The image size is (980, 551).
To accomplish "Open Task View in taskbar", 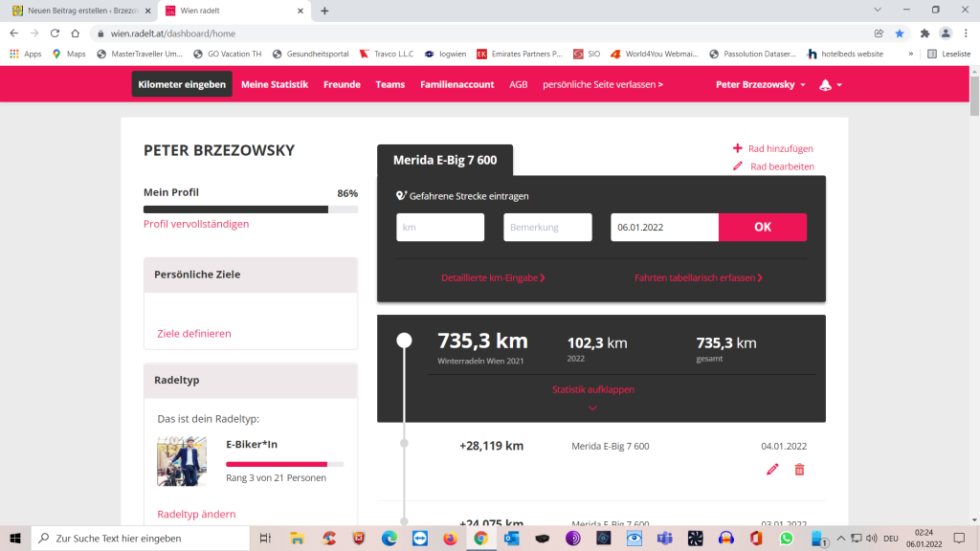I will [266, 538].
